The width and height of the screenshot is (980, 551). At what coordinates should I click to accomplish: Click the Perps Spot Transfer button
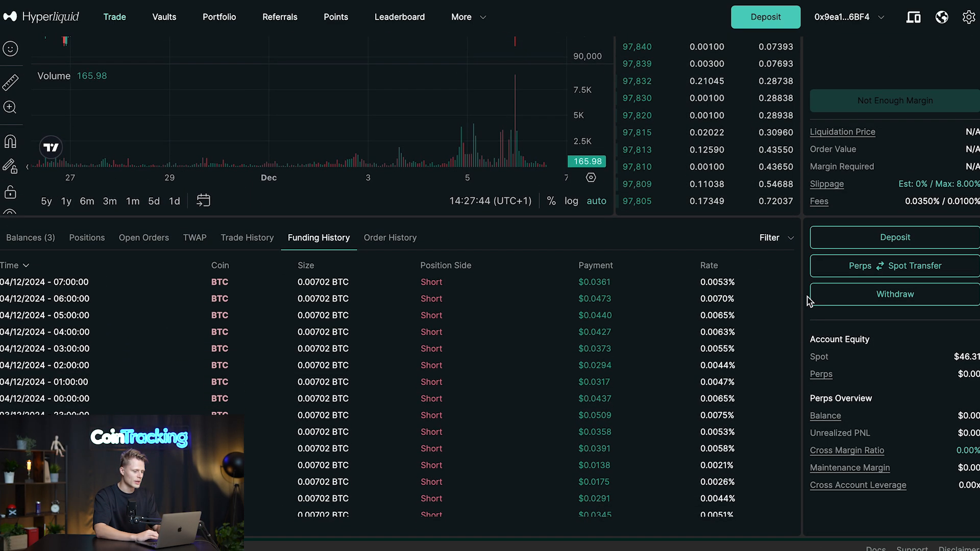tap(895, 266)
